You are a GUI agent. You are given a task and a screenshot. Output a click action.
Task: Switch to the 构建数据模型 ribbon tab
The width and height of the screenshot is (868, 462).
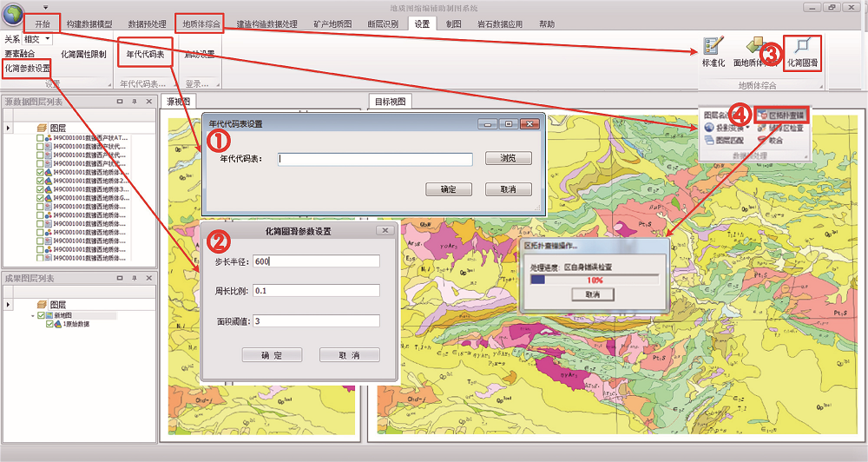click(89, 23)
